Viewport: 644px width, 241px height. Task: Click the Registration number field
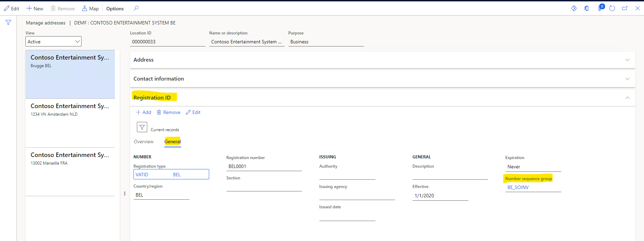click(264, 166)
